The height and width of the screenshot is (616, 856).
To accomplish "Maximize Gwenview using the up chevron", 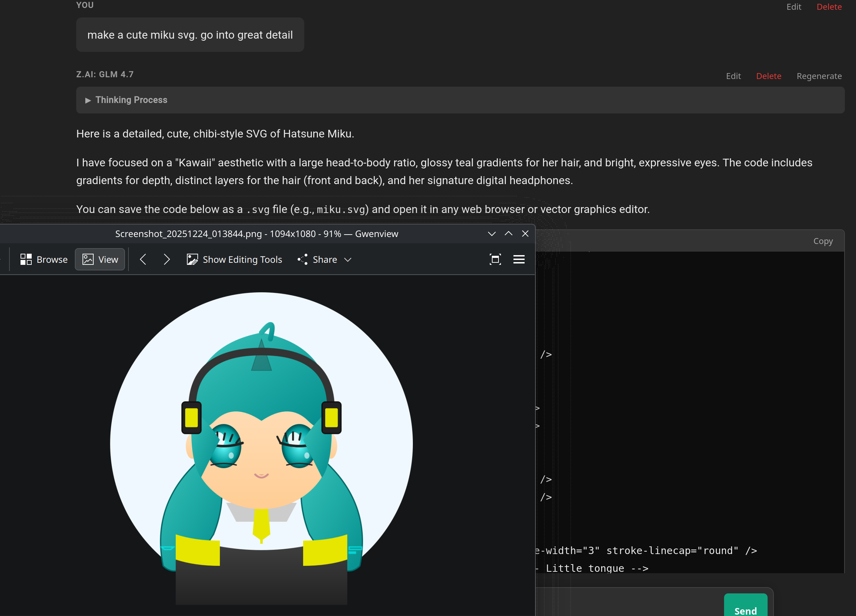I will [x=508, y=234].
